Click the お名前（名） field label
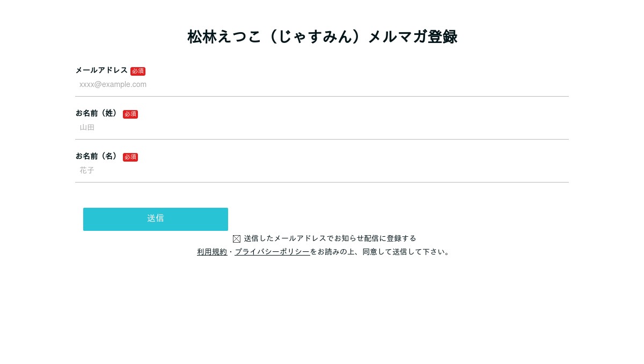Viewport: 644px width, 364px height. point(97,156)
